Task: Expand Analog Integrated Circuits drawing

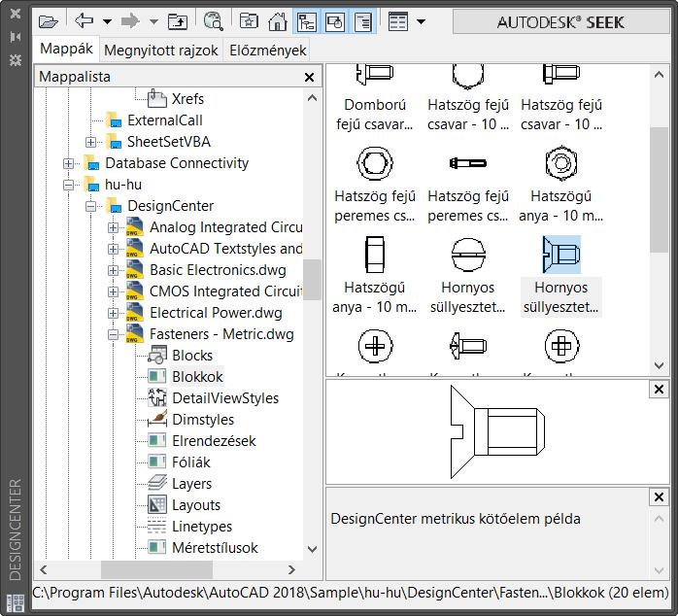Action: (113, 227)
